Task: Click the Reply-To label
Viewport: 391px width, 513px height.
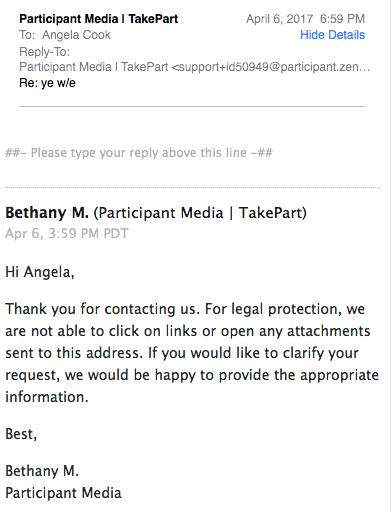Action: pos(45,52)
